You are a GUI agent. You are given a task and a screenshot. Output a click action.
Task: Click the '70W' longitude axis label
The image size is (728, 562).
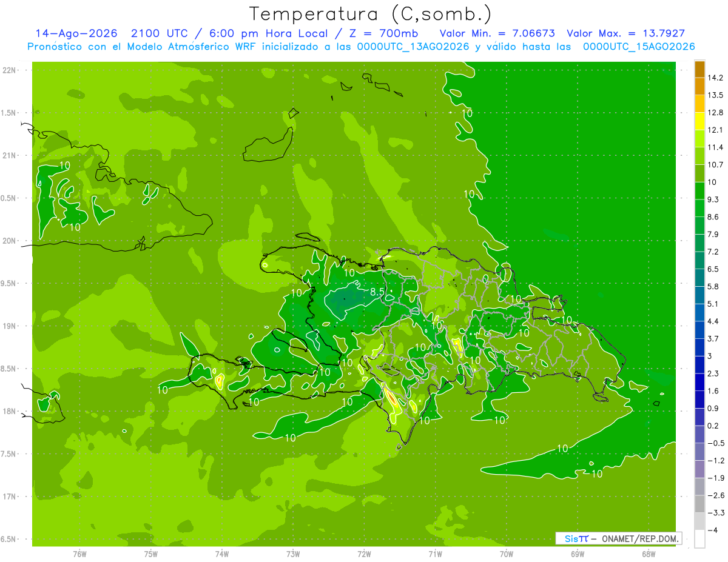(x=507, y=554)
